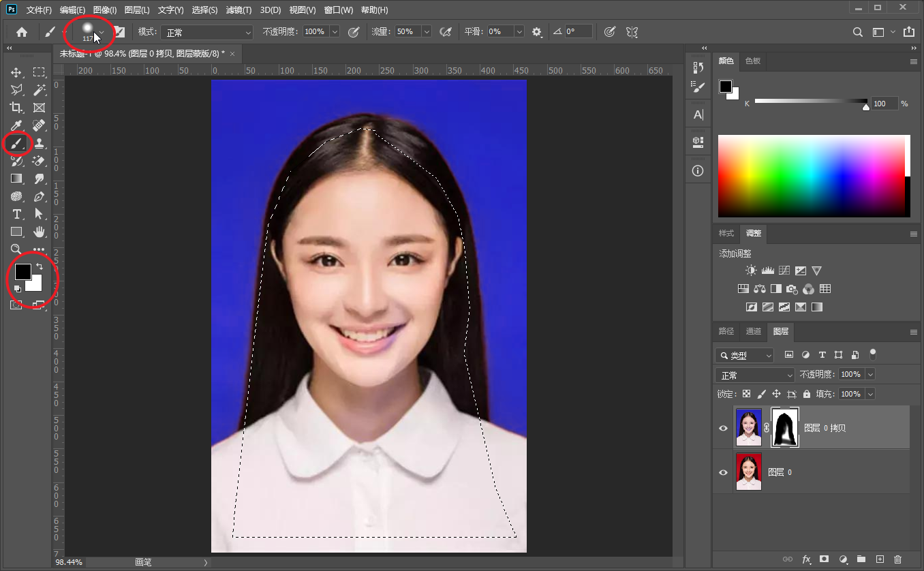
Task: Switch to the 通道 tab
Action: pyautogui.click(x=753, y=331)
